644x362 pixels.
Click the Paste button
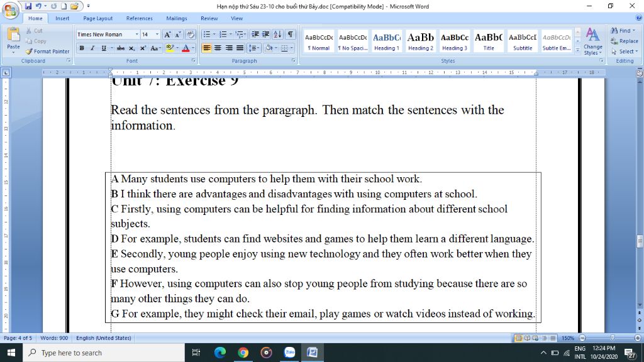pos(13,40)
